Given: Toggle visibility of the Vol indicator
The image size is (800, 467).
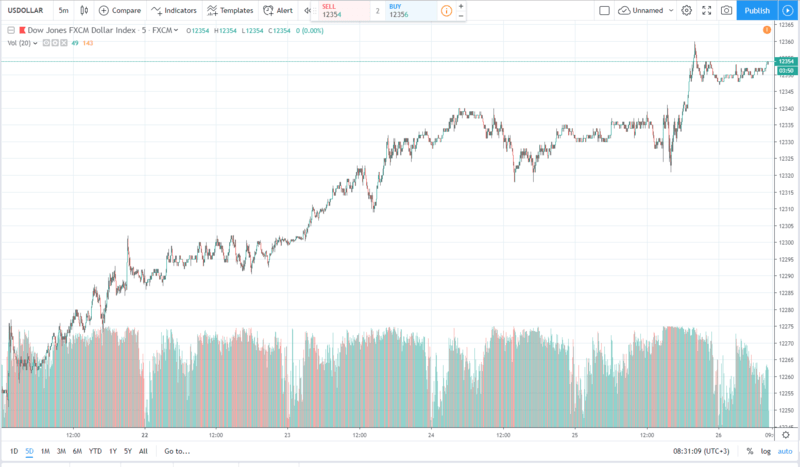Looking at the screenshot, I should pyautogui.click(x=46, y=43).
